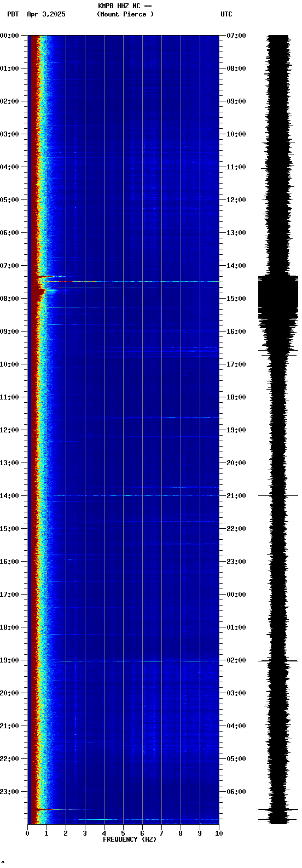The image size is (302, 868).
Task: Click the UTC time label '04:00'
Action: click(236, 726)
